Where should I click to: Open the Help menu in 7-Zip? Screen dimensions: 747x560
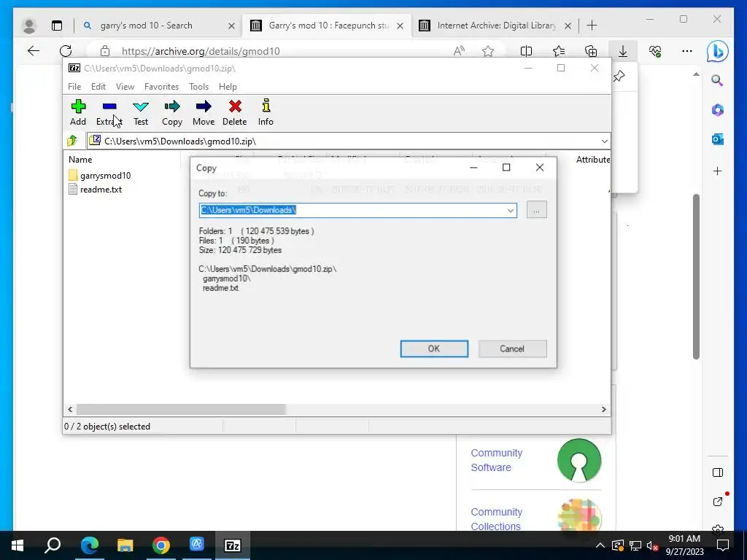click(228, 87)
